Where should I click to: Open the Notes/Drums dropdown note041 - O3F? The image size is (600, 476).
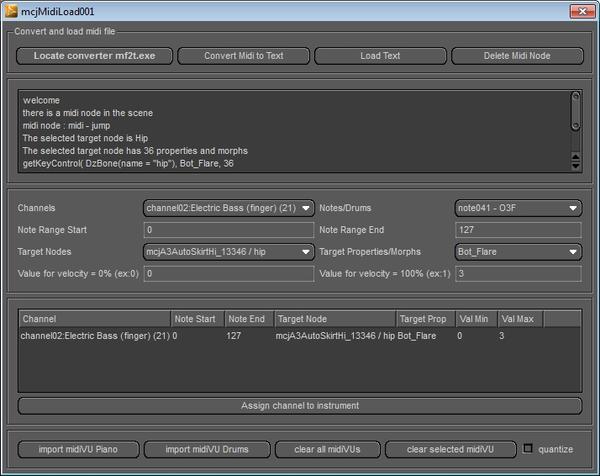pyautogui.click(x=518, y=208)
